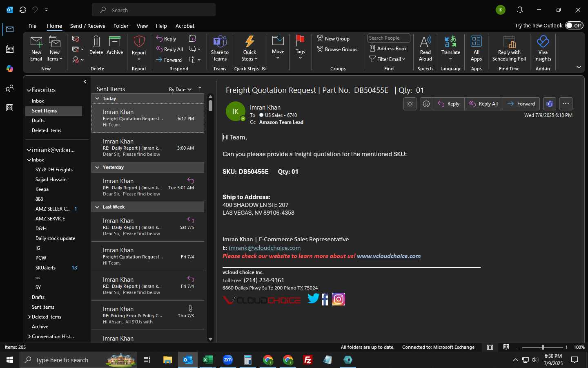Screen dimensions: 588x368
Task: Expand the Deleted Items folder in mailbox
Action: [29, 317]
